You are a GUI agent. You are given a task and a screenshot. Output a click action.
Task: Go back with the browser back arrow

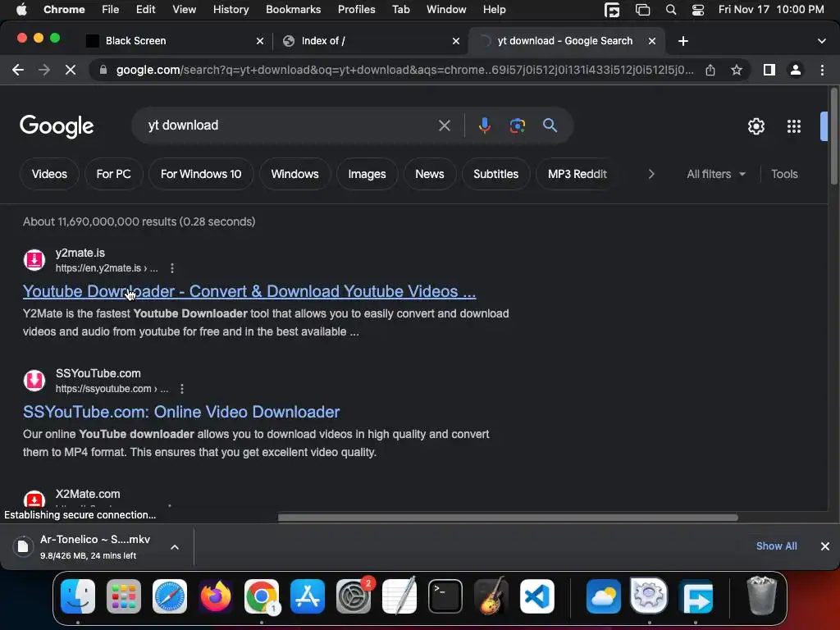point(18,70)
